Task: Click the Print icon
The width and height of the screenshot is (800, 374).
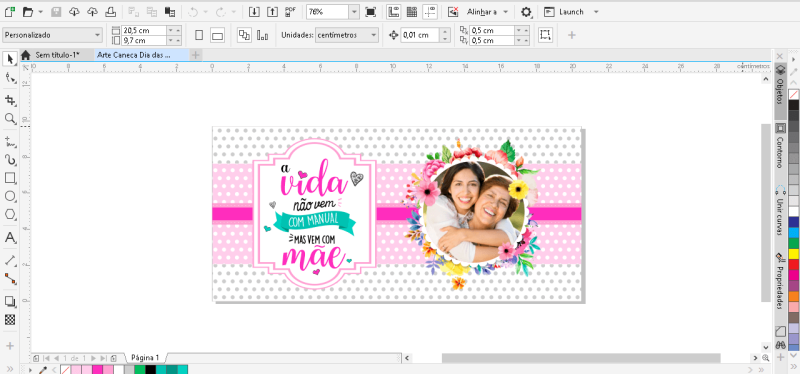Action: (110, 11)
